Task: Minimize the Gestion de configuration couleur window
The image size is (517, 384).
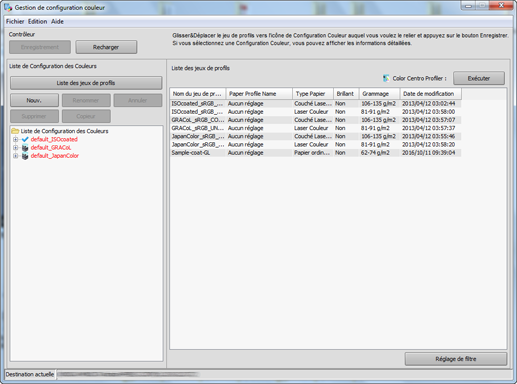Action: click(469, 6)
